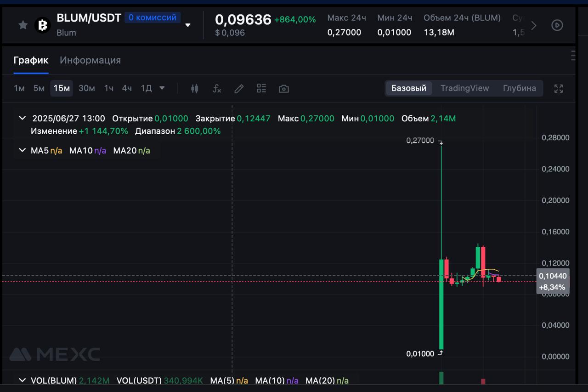Collapse the candle OHLC info row chevron
Image resolution: width=588 pixels, height=392 pixels.
(x=22, y=118)
